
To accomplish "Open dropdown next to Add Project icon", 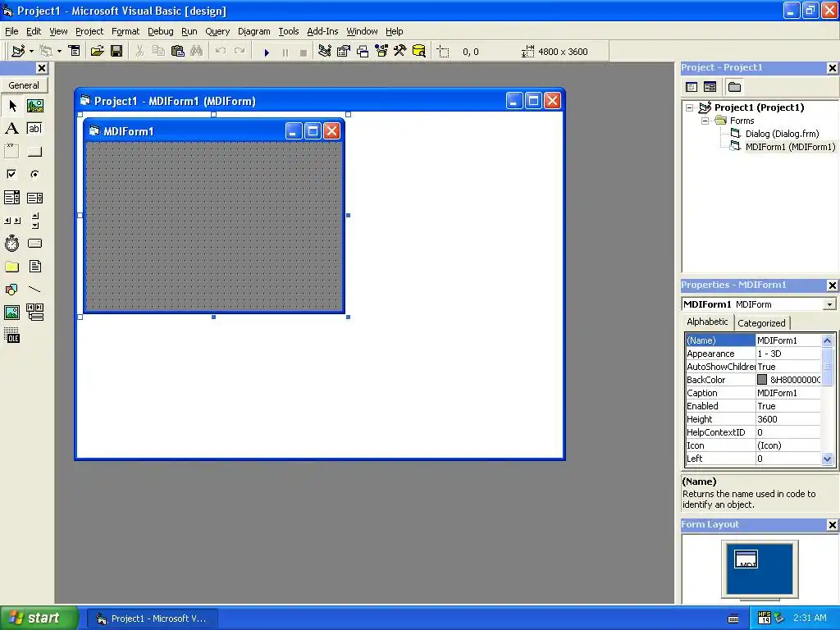I will tap(32, 52).
